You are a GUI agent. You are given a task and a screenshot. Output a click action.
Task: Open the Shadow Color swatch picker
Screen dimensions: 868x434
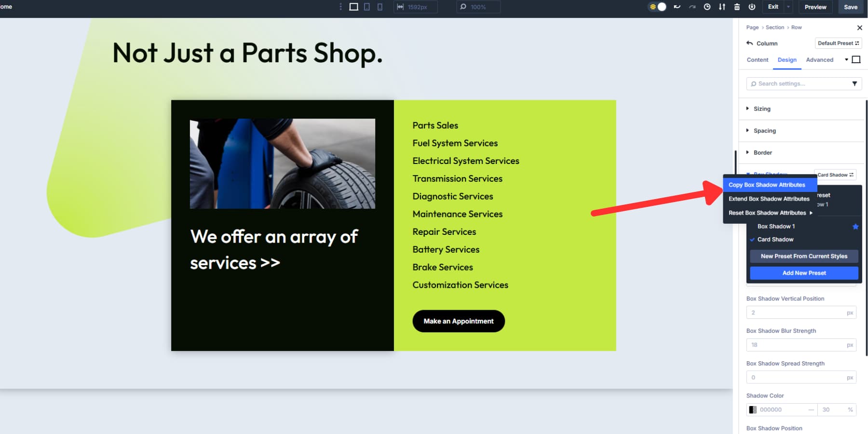tap(753, 409)
